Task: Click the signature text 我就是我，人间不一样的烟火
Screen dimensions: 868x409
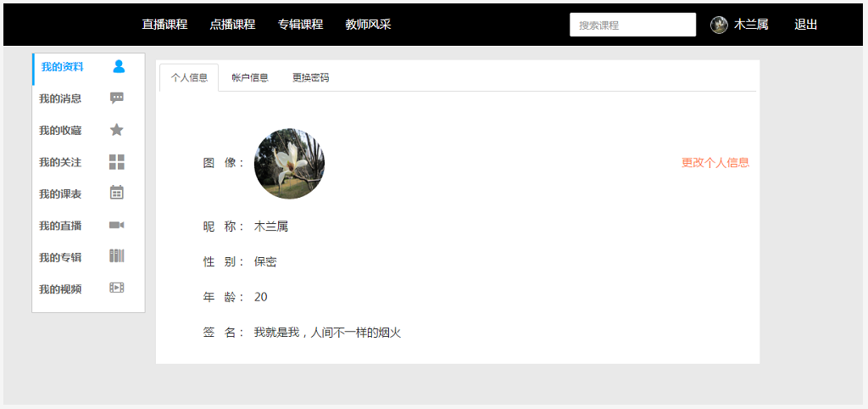Action: [327, 333]
